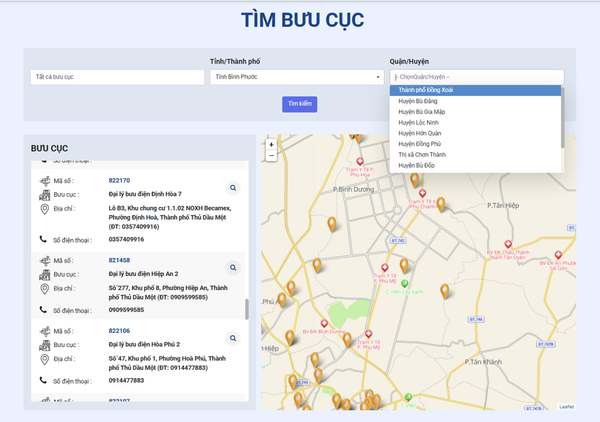
Task: Click the Quận/Huyện search field in dropdown
Action: click(x=476, y=77)
